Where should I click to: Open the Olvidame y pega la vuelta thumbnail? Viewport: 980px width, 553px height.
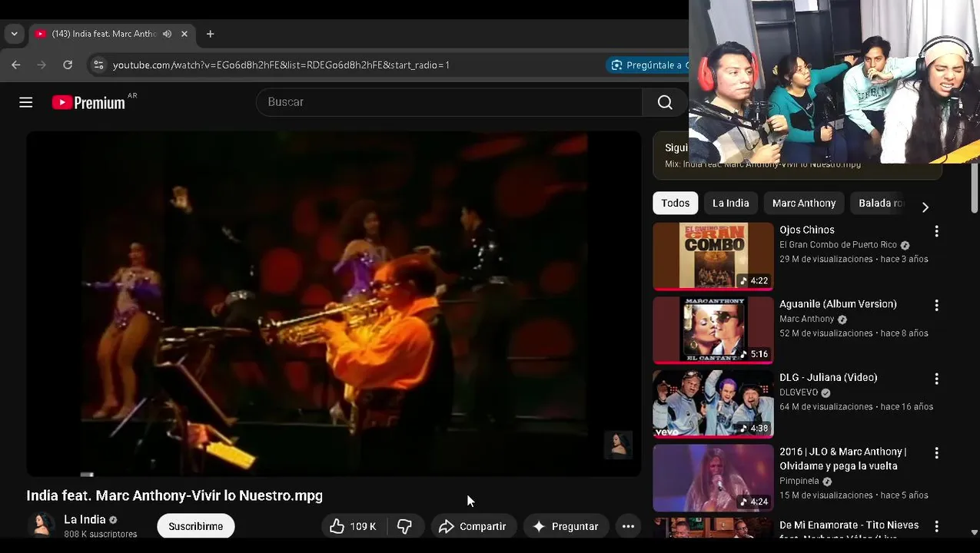[713, 478]
